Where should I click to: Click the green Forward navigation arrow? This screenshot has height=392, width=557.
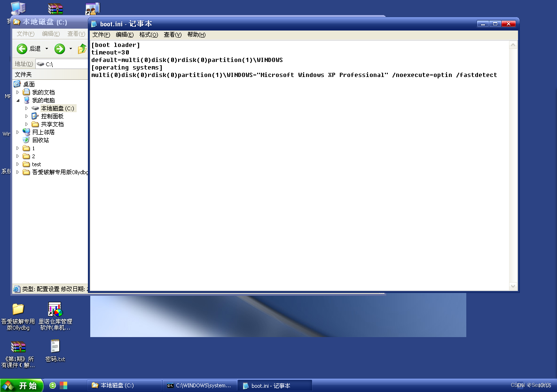point(59,49)
